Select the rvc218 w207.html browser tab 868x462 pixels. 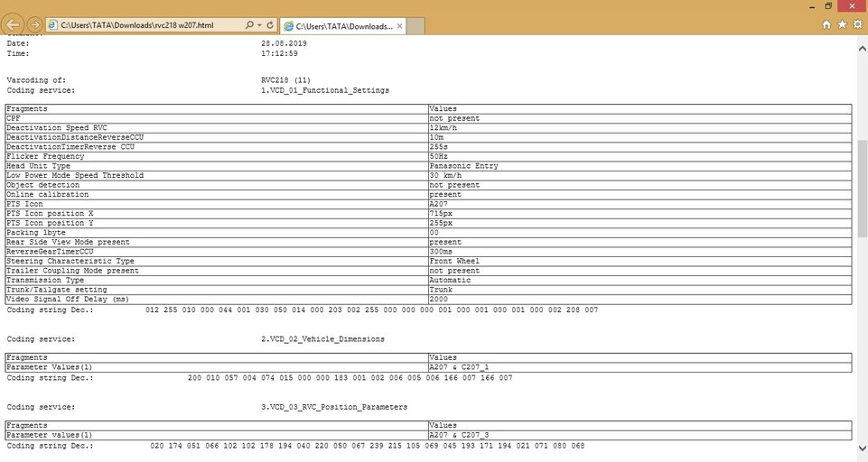(339, 25)
